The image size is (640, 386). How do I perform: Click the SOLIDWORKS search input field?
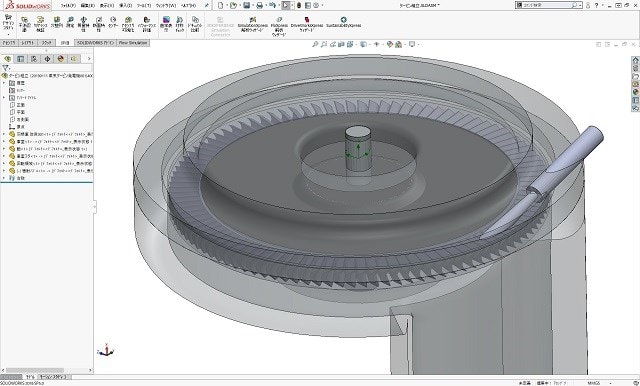point(546,5)
